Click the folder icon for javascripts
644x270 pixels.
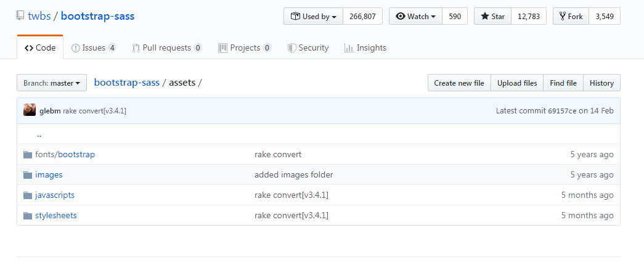[x=28, y=195]
